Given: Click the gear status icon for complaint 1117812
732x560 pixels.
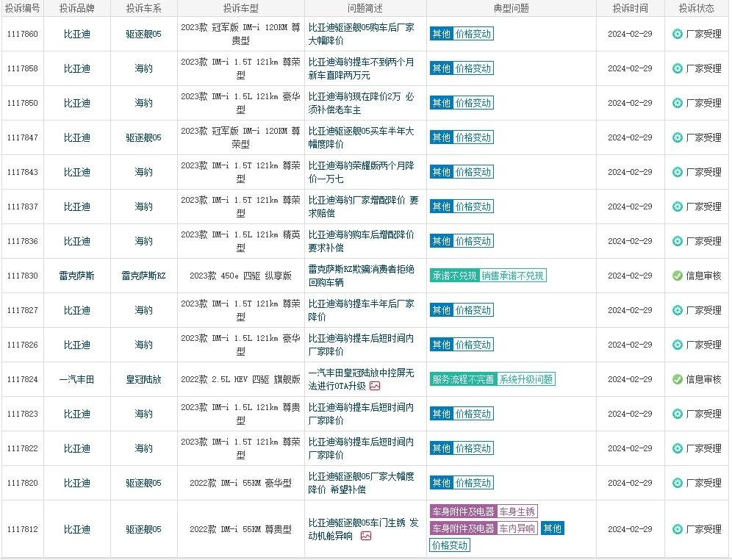Looking at the screenshot, I should 678,529.
